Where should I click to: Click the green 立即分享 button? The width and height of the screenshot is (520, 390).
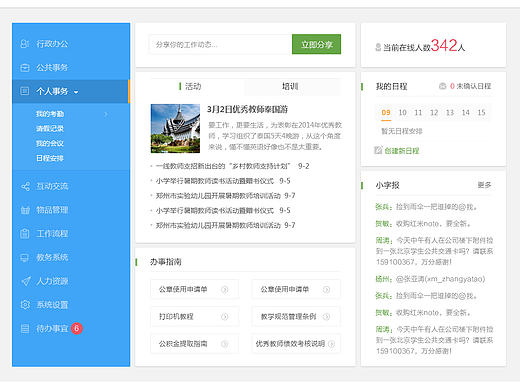tap(317, 44)
